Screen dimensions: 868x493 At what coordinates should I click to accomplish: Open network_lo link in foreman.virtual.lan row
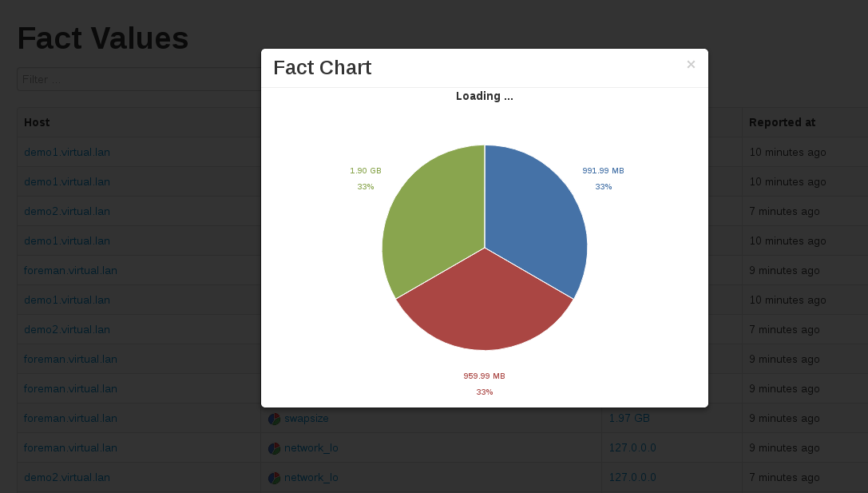(311, 447)
